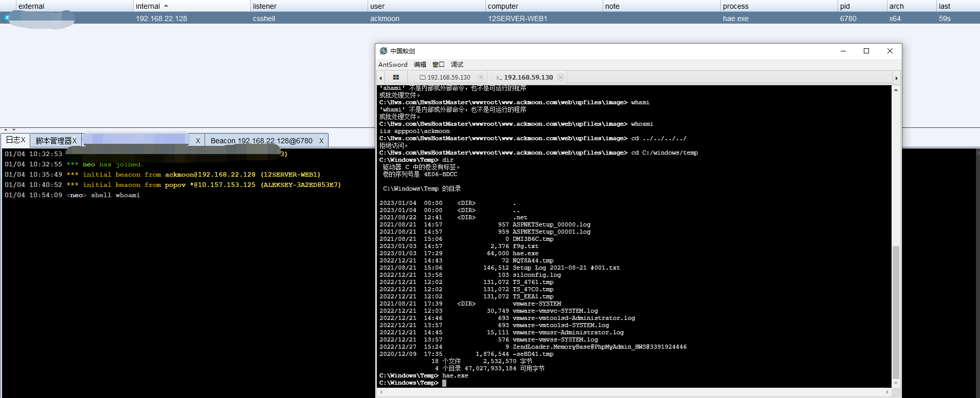The image size is (980, 398).
Task: Sort beacons by note column
Action: click(661, 6)
